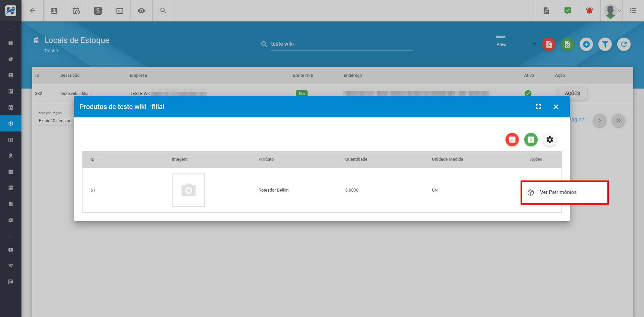Select Ver Patrimônios menu entry
Viewport: 644px width, 317px height.
coord(565,192)
